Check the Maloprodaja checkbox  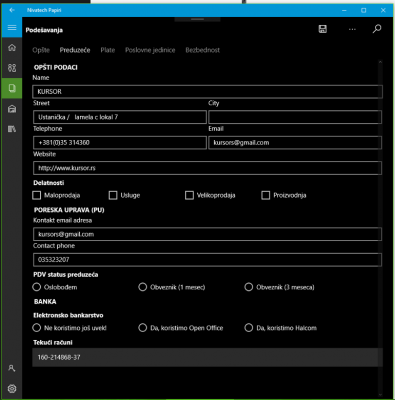[x=37, y=195]
